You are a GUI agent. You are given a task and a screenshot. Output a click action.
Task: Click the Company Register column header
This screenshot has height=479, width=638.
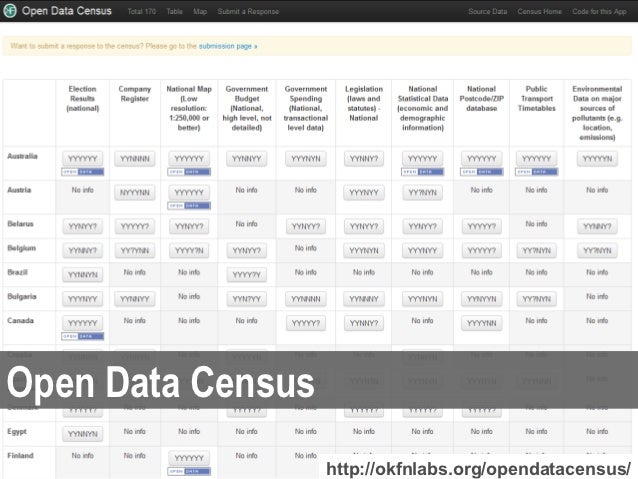[x=135, y=94]
